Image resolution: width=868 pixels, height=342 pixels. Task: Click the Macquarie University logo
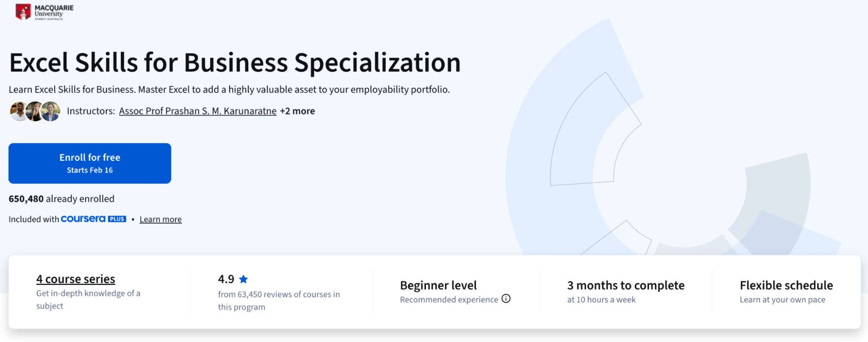coord(43,12)
